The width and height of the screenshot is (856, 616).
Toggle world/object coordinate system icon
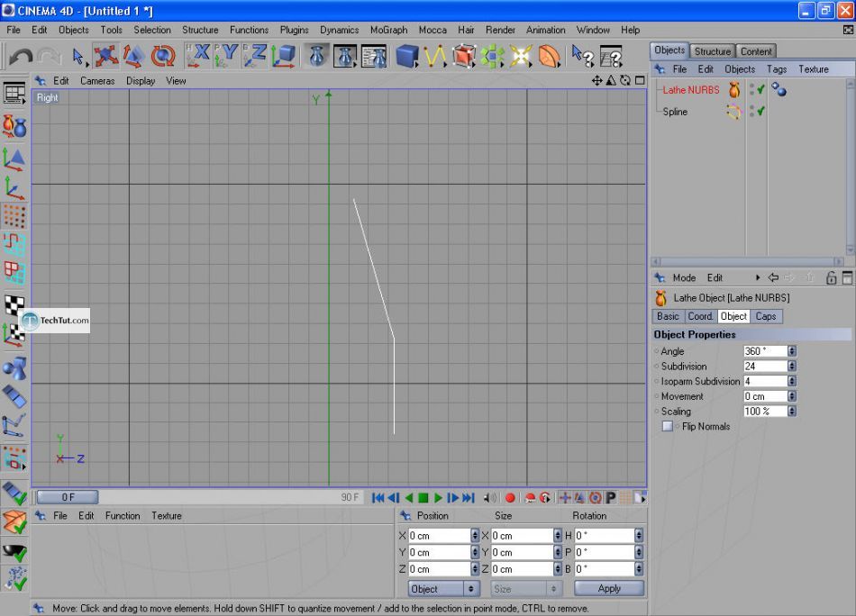pos(283,56)
